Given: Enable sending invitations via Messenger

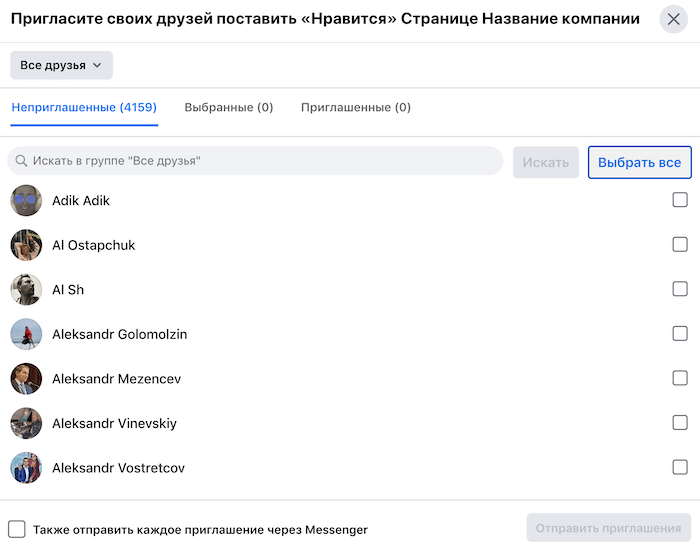Looking at the screenshot, I should tap(17, 529).
